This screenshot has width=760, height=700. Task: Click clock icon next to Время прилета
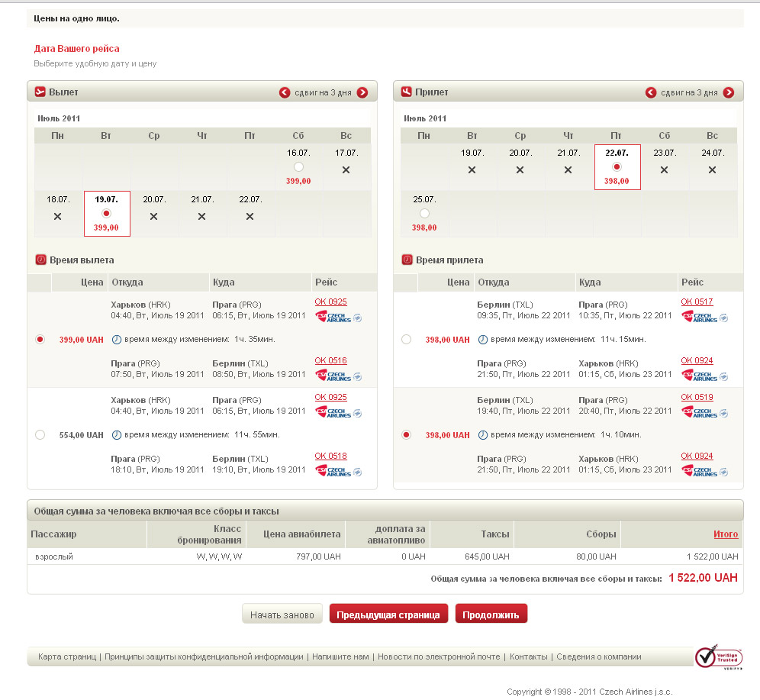(407, 260)
